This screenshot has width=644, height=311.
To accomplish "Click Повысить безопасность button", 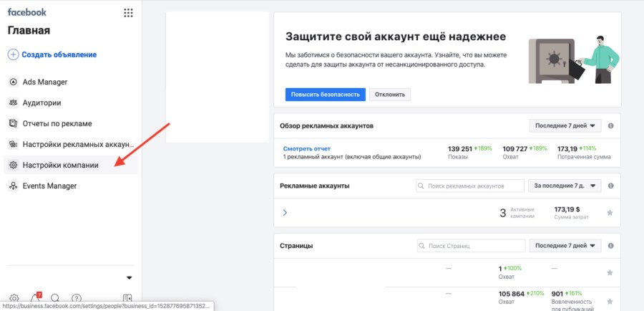I will [x=326, y=94].
